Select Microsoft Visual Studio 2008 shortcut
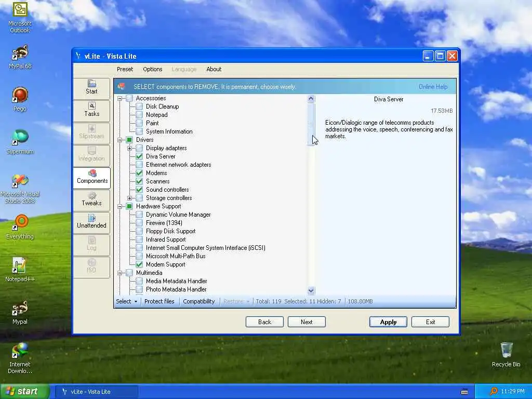Screen dimensions: 532x399 [20, 189]
